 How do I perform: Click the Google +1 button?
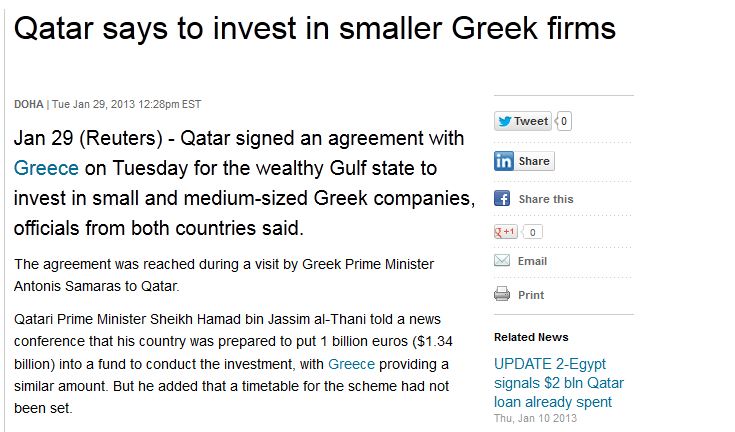tap(505, 232)
